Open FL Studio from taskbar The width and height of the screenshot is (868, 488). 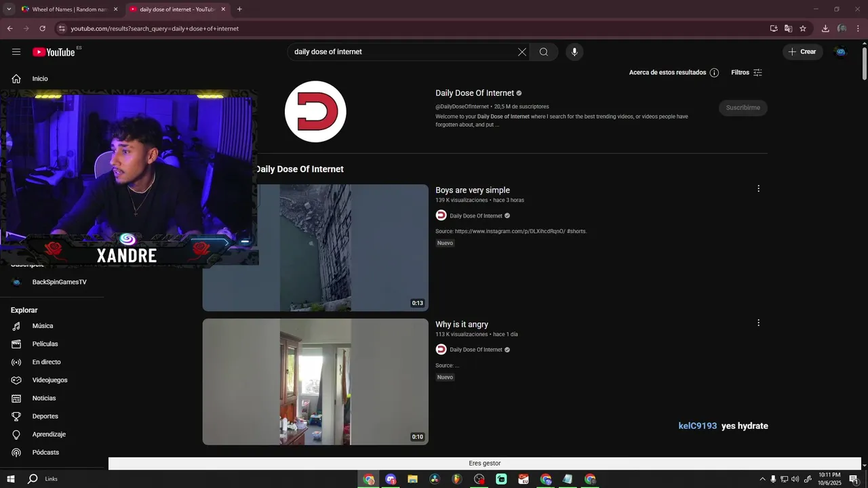[457, 479]
